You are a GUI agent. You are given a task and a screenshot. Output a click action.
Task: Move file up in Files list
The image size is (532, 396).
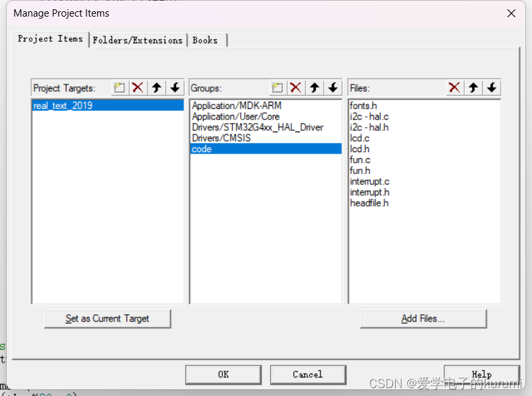[x=473, y=88]
